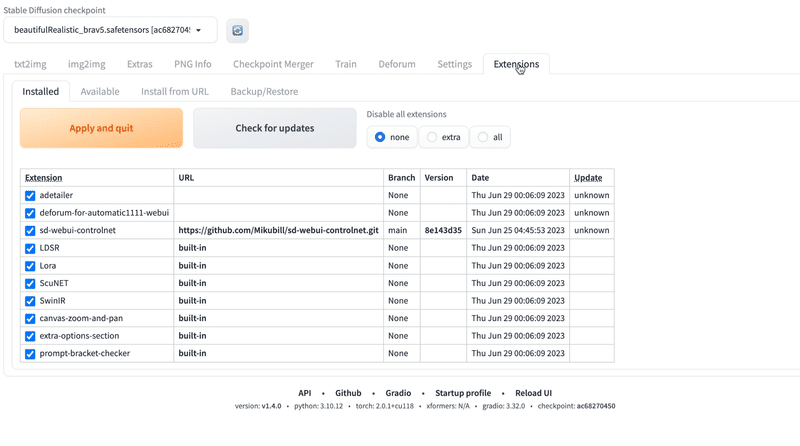Viewport: 800px width, 446px height.
Task: Click the Extension column header
Action: (x=43, y=177)
